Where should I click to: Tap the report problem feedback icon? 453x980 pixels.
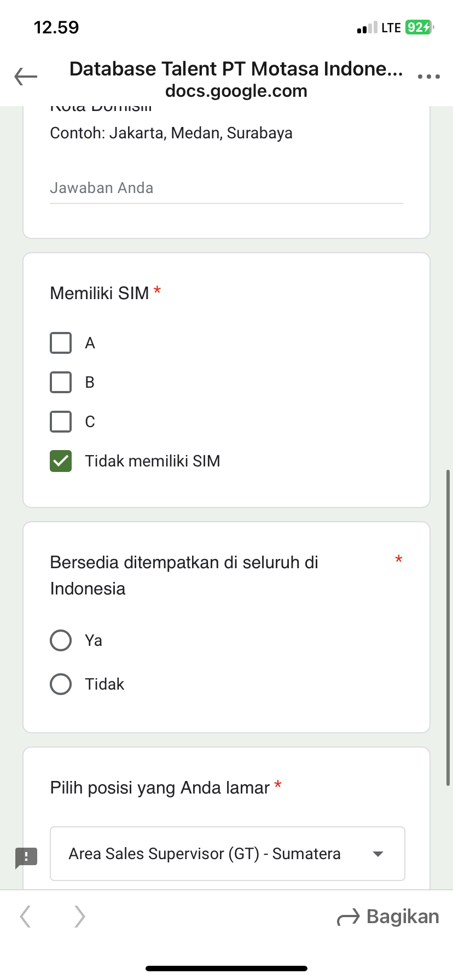pyautogui.click(x=26, y=857)
